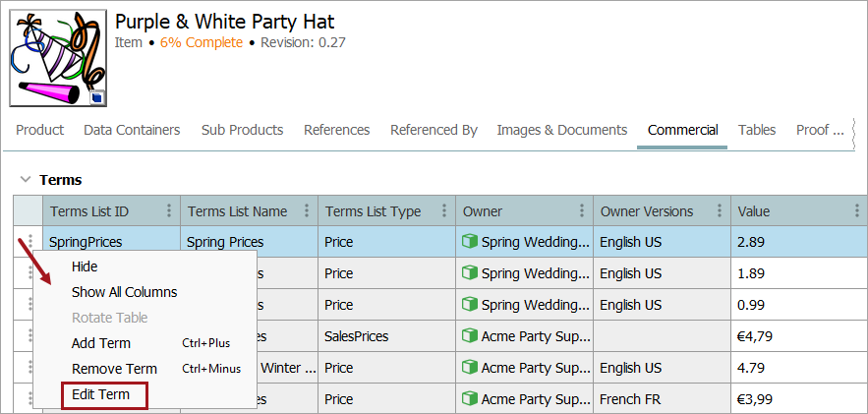Click the party hat product thumbnail
The image size is (868, 414).
coord(58,58)
